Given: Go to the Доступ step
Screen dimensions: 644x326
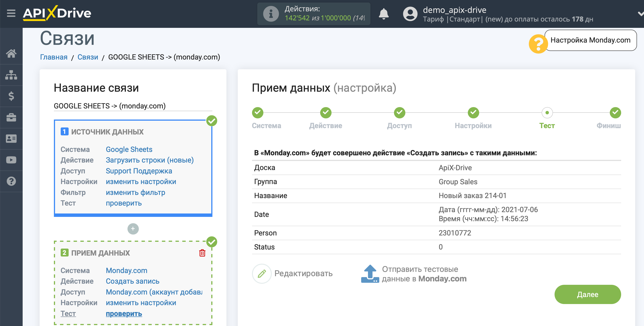Looking at the screenshot, I should click(x=399, y=113).
